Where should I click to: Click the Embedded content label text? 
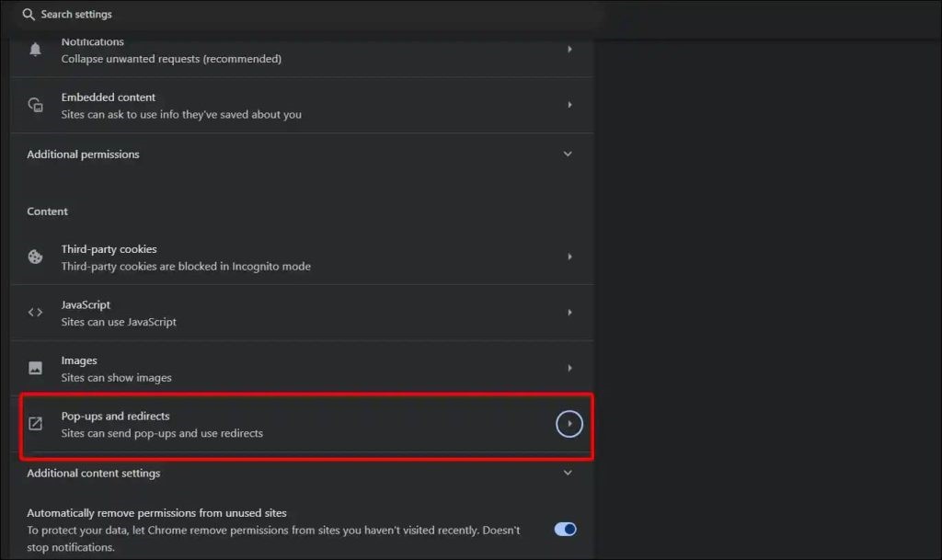tap(108, 97)
